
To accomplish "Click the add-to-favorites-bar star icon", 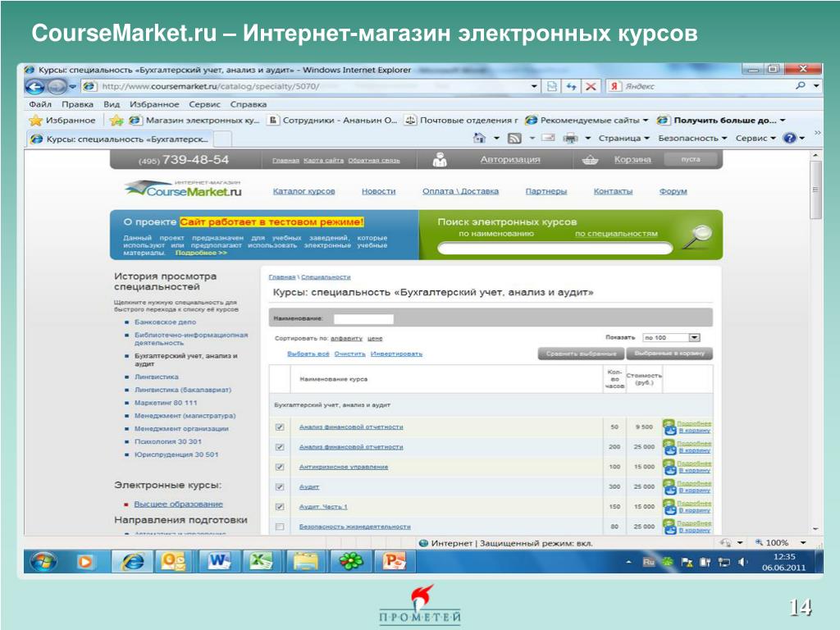I will 116,120.
